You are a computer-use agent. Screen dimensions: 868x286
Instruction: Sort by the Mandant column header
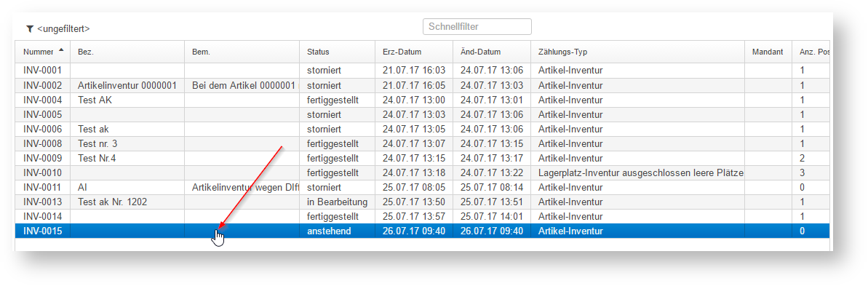[768, 52]
